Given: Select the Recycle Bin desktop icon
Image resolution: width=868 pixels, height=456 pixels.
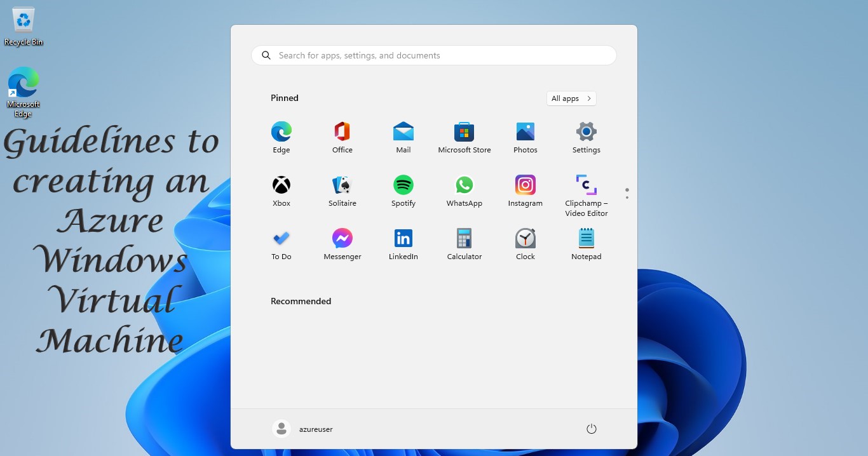Looking at the screenshot, I should [x=24, y=27].
